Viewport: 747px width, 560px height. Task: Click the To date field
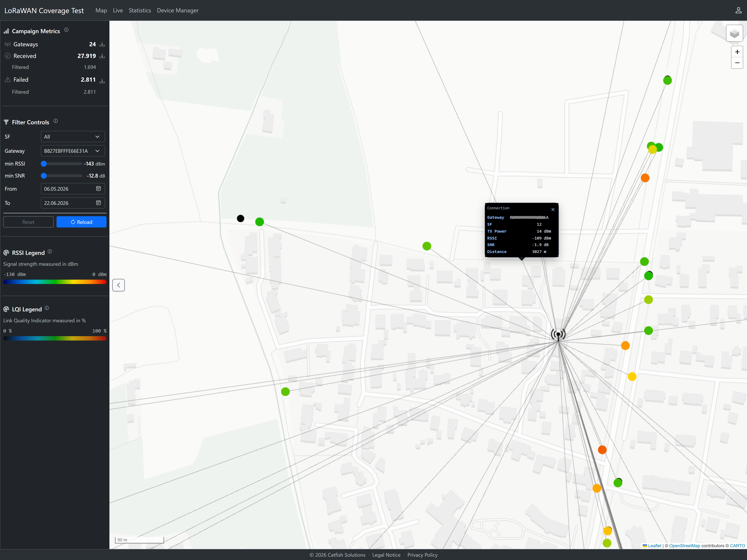pyautogui.click(x=73, y=203)
